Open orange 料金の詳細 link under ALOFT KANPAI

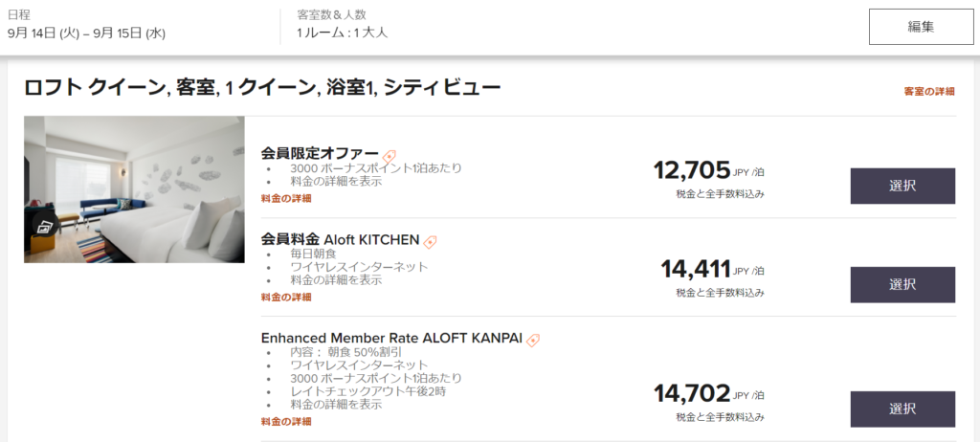click(286, 421)
